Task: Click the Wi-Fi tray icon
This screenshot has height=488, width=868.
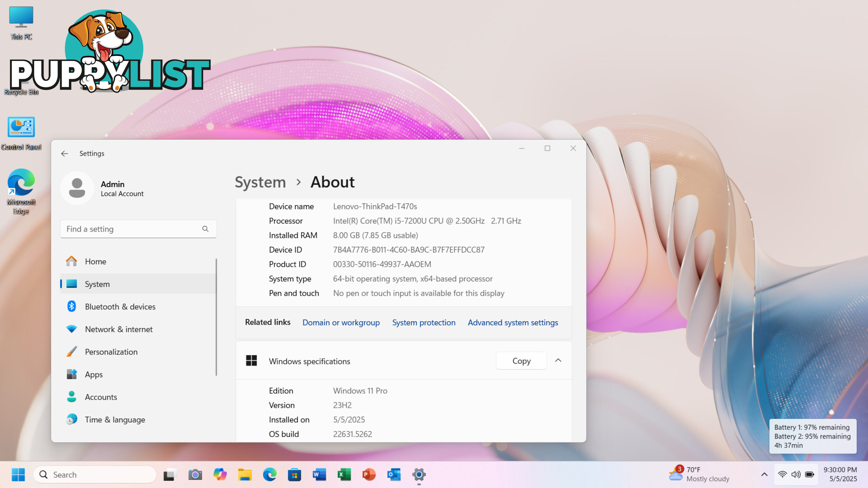Action: pos(782,474)
